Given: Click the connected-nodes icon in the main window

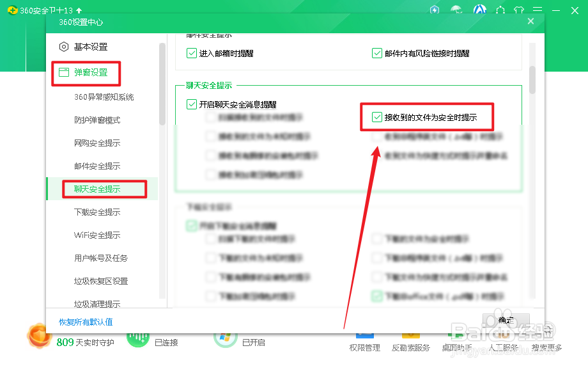Looking at the screenshot, I should (x=500, y=10).
